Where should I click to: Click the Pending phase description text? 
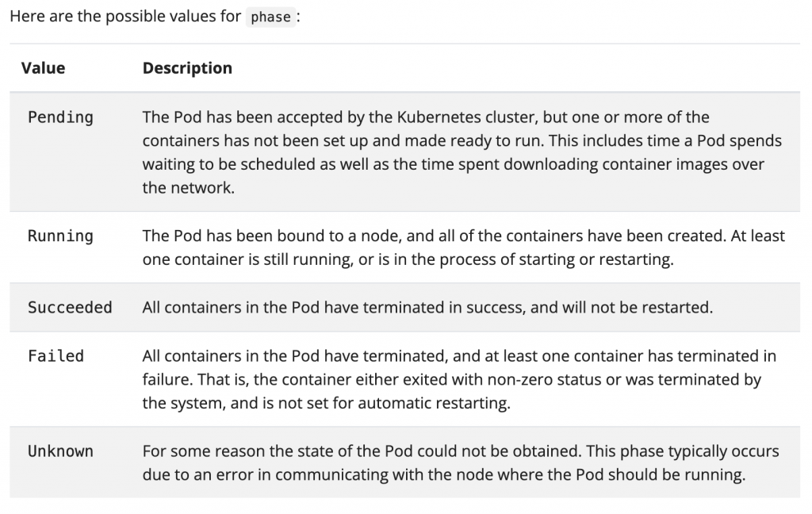pos(462,152)
